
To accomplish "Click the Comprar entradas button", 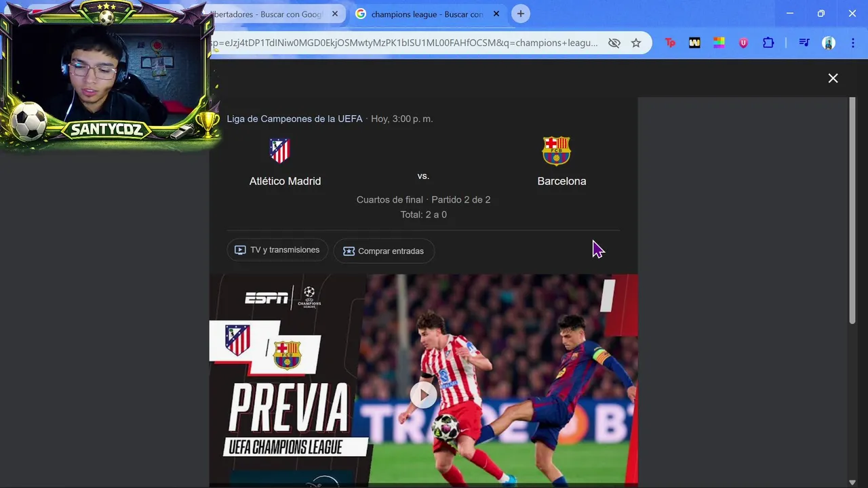I will (x=384, y=251).
